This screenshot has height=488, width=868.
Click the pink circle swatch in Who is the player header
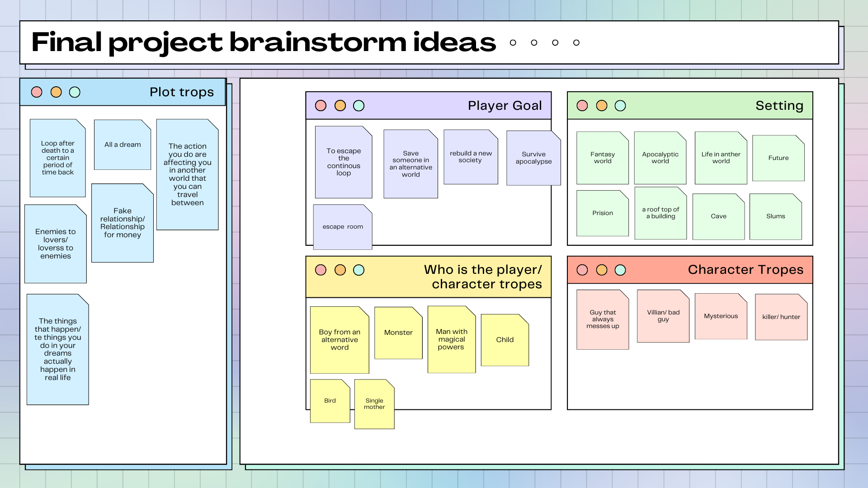coord(321,270)
